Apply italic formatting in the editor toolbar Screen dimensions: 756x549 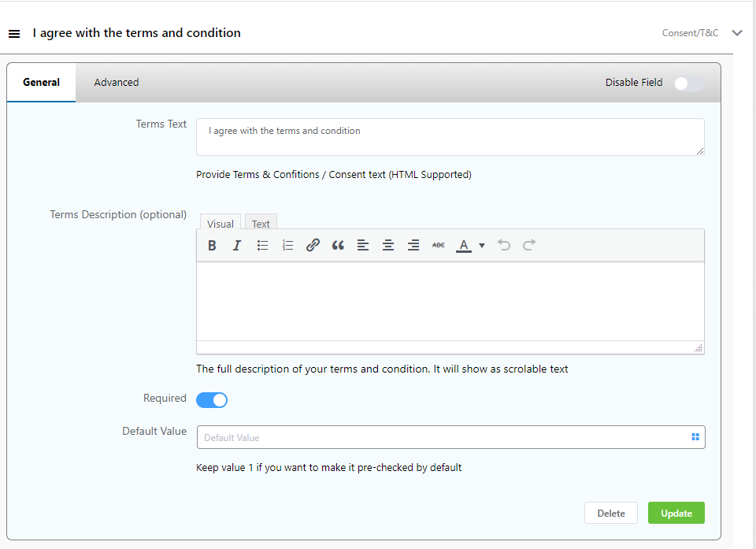(237, 246)
